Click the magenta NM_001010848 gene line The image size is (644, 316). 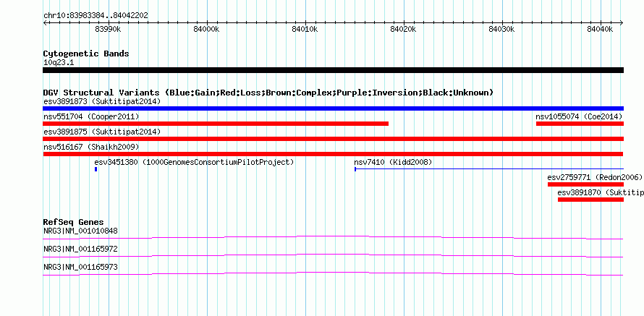[333, 237]
